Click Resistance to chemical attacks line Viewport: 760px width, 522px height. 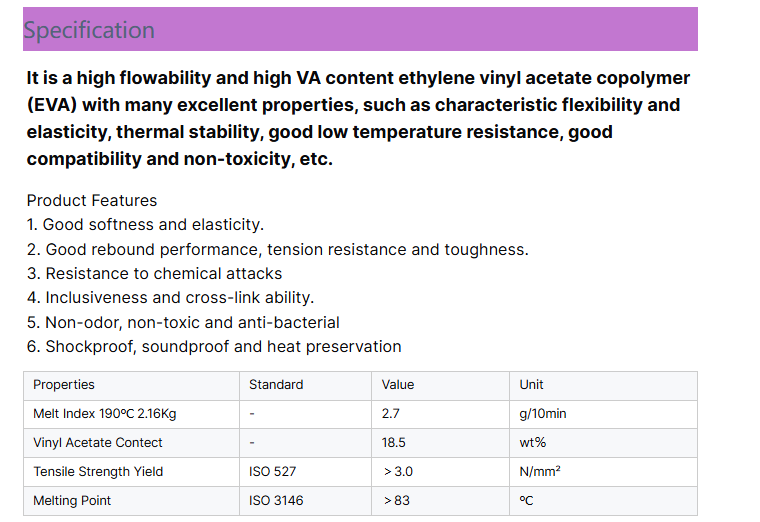154,273
